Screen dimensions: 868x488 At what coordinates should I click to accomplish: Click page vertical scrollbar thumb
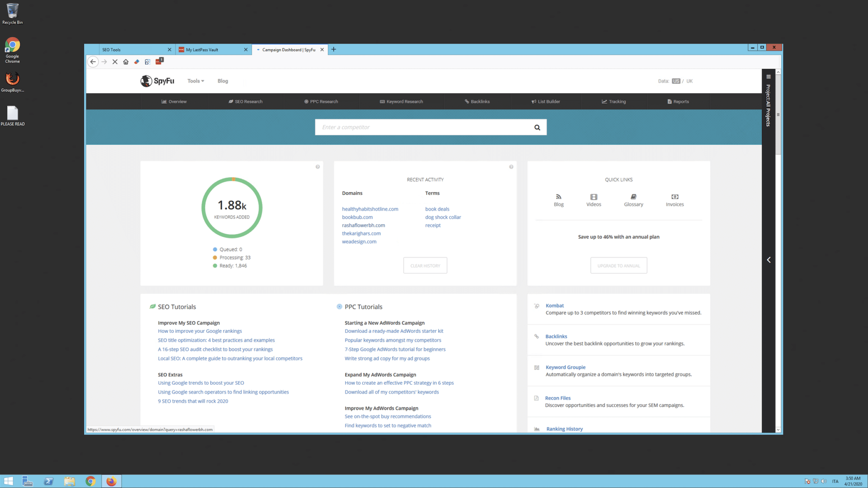(778, 115)
